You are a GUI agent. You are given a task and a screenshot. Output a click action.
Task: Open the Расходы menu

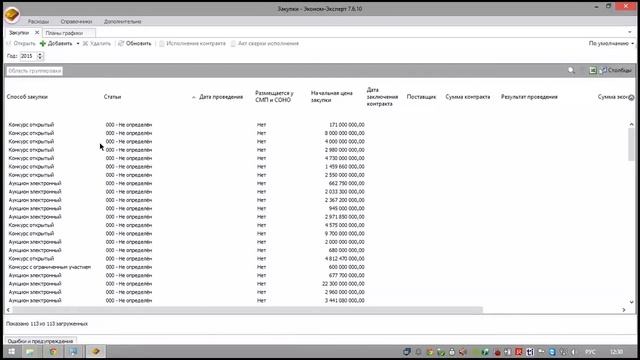38,21
